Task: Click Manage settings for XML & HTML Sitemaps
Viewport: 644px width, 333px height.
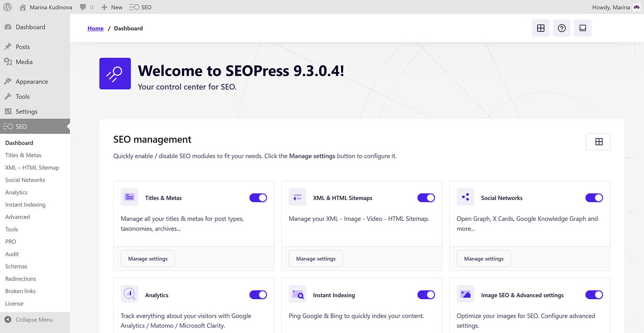Action: point(316,259)
